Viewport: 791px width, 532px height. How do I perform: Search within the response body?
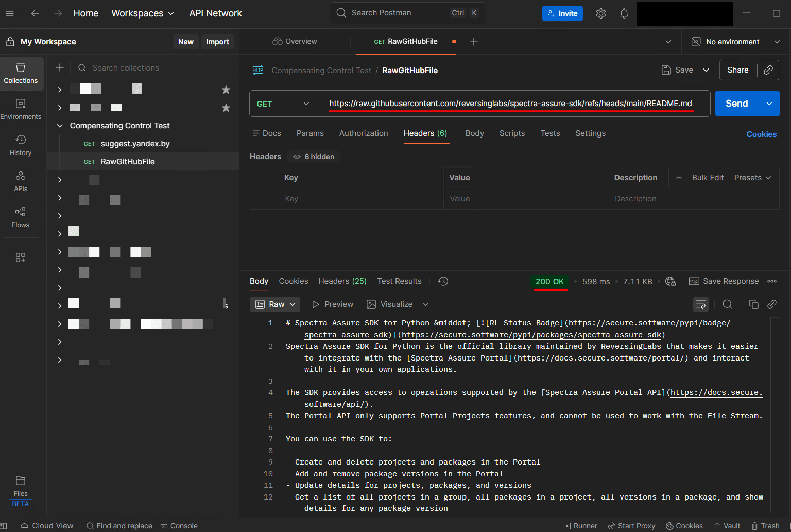(727, 304)
